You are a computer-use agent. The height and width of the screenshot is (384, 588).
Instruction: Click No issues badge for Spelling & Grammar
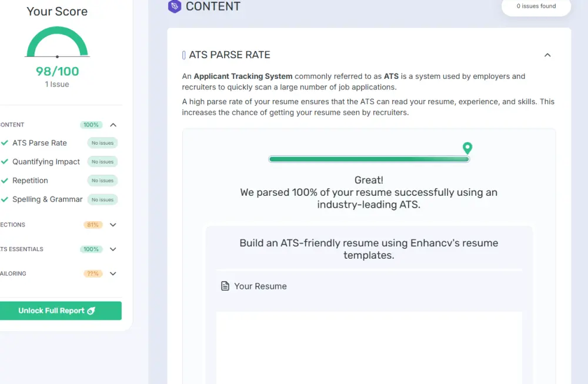point(102,199)
